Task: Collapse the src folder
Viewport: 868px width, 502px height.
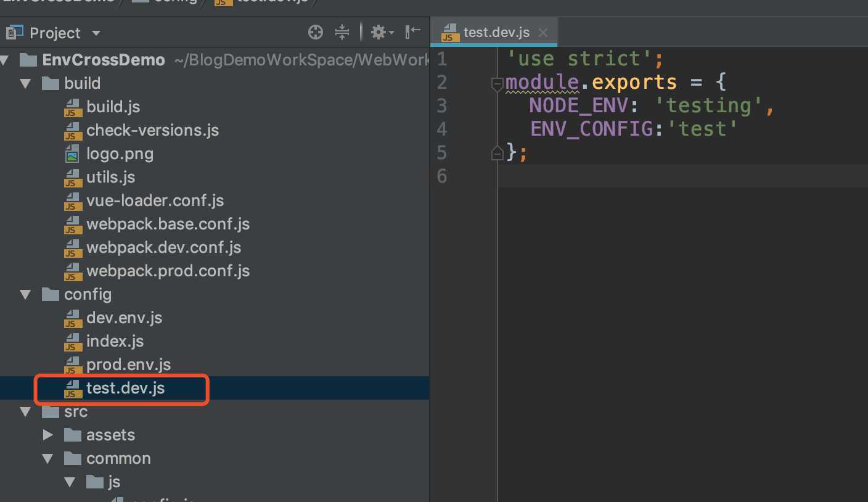Action: [26, 412]
